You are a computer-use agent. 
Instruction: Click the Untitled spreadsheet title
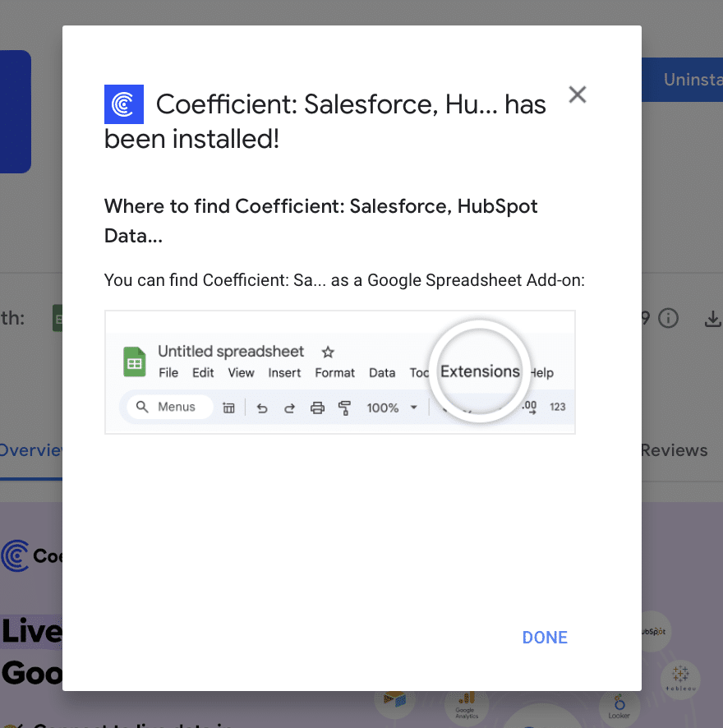pyautogui.click(x=231, y=352)
